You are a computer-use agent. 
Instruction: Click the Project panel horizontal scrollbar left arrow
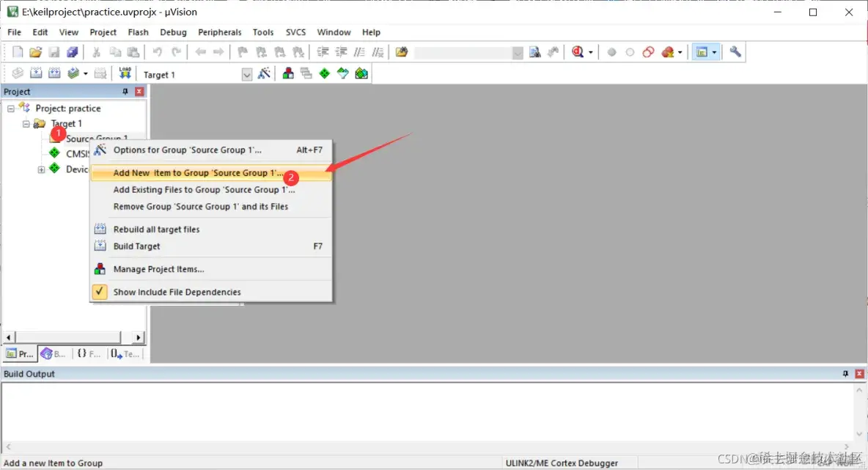[8, 337]
